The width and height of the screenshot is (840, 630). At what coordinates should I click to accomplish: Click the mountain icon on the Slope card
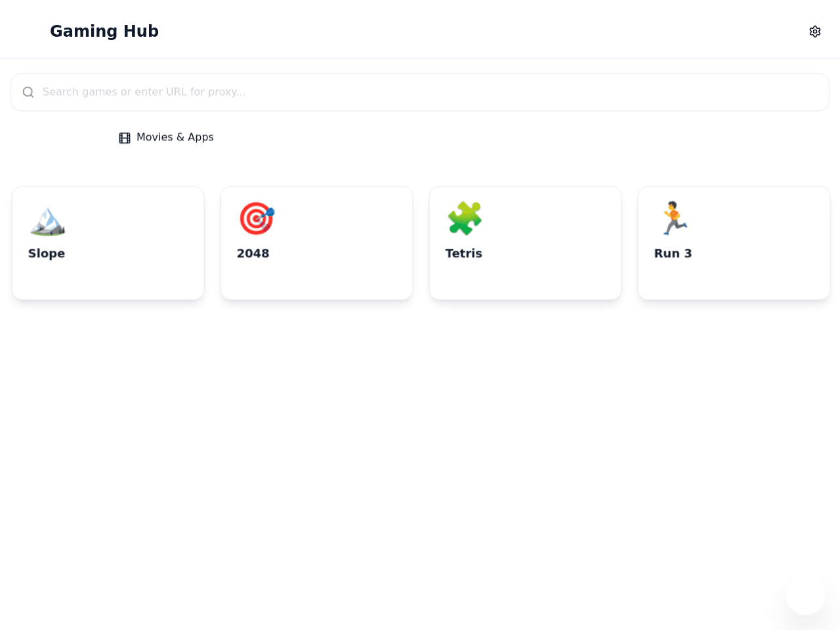point(47,219)
